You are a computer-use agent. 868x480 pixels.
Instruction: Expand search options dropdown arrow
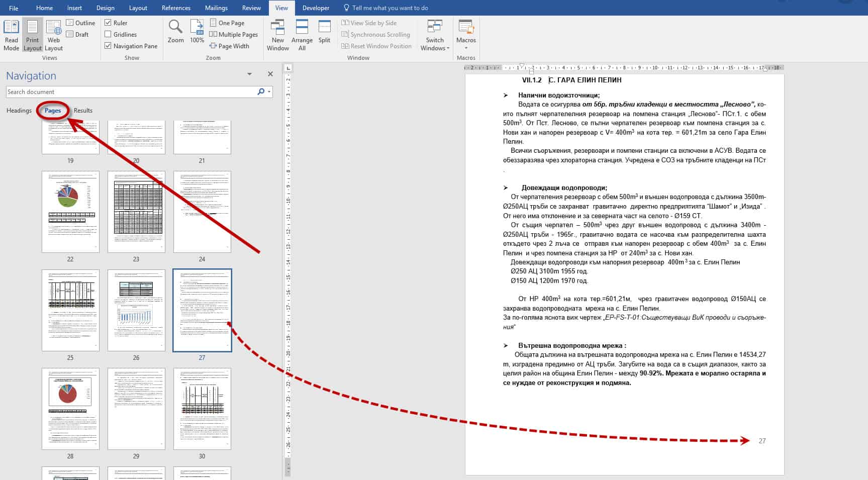click(x=270, y=91)
